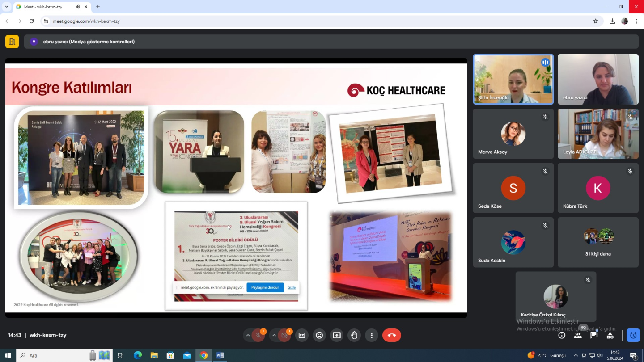
Task: Launch Microsoft Edge from taskbar
Action: 138,355
